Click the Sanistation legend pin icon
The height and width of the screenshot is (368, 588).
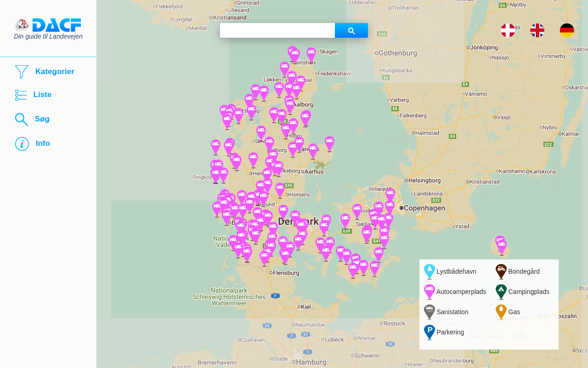(430, 312)
